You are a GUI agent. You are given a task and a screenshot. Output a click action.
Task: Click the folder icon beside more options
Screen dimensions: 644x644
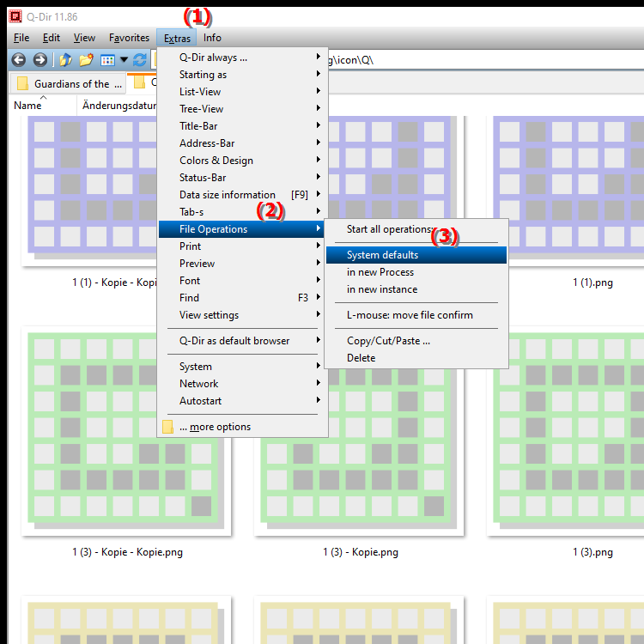(x=167, y=427)
